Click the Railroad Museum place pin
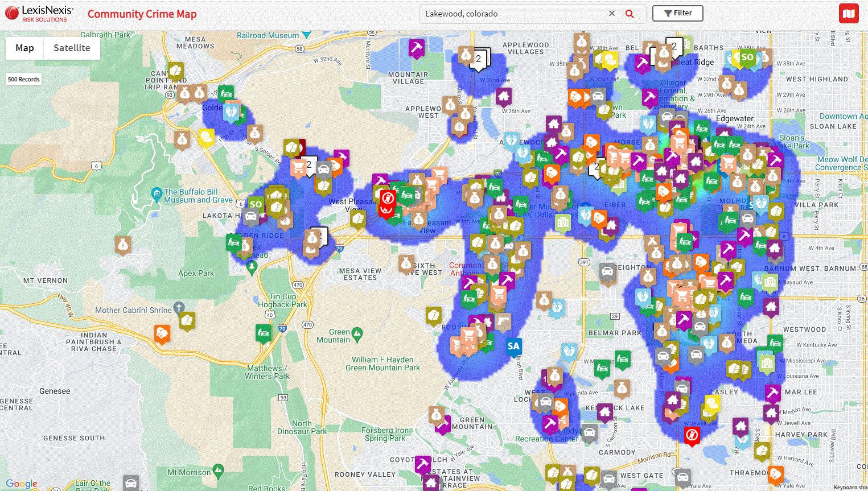868x491 pixels. [306, 35]
